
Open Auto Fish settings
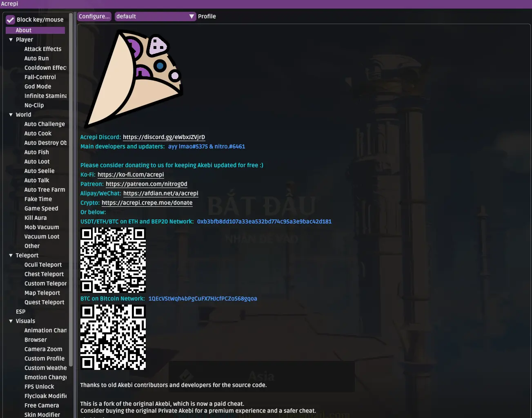36,152
